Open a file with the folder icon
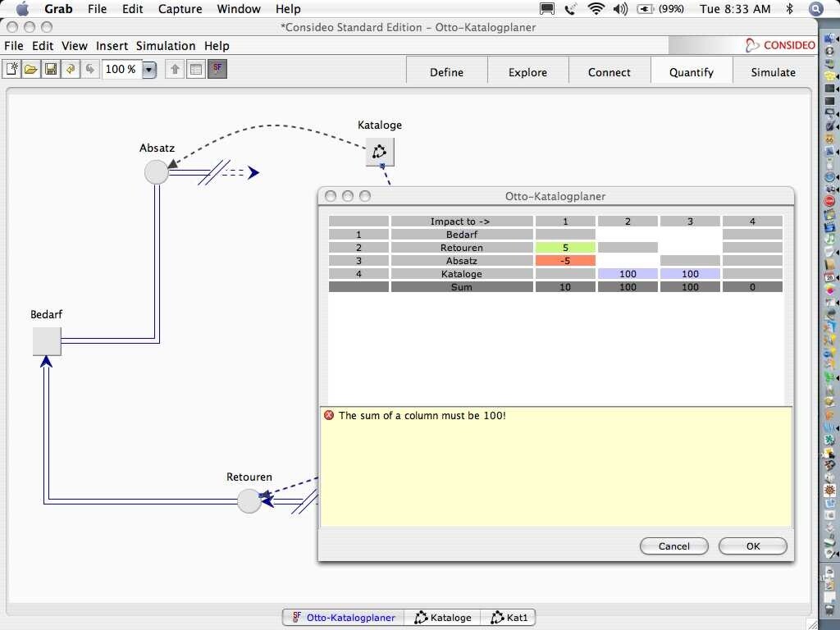The width and height of the screenshot is (840, 630). tap(31, 70)
